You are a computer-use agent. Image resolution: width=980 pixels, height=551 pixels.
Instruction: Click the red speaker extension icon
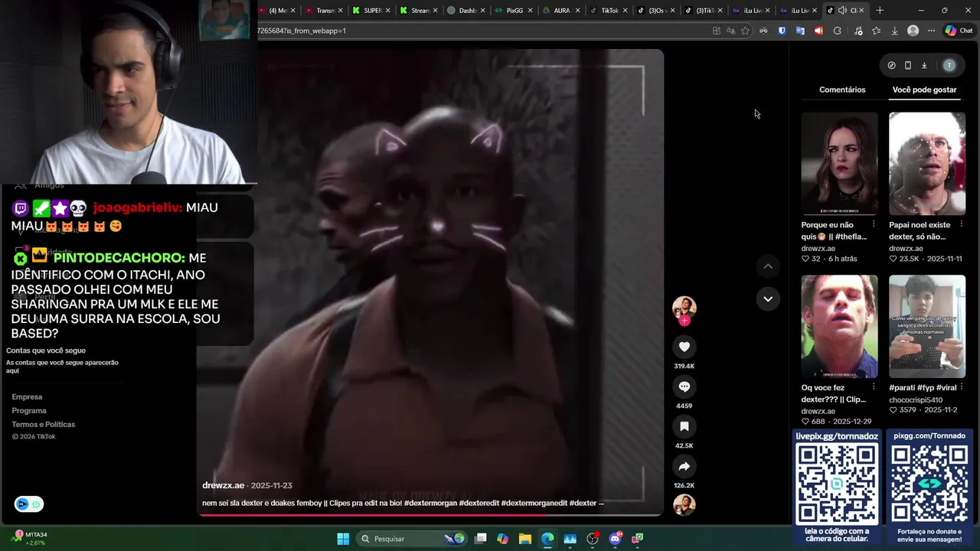click(818, 31)
